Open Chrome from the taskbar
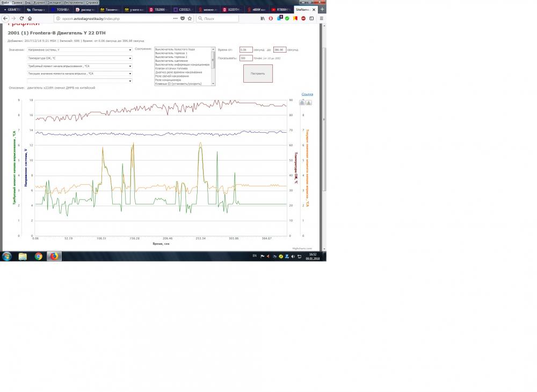This screenshot has width=537, height=392. coord(39,256)
